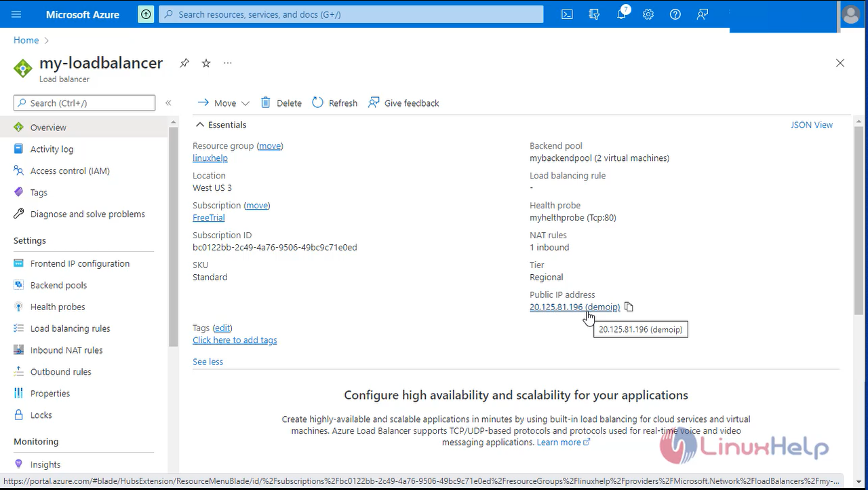
Task: Click the Load balancer resource icon
Action: (23, 69)
